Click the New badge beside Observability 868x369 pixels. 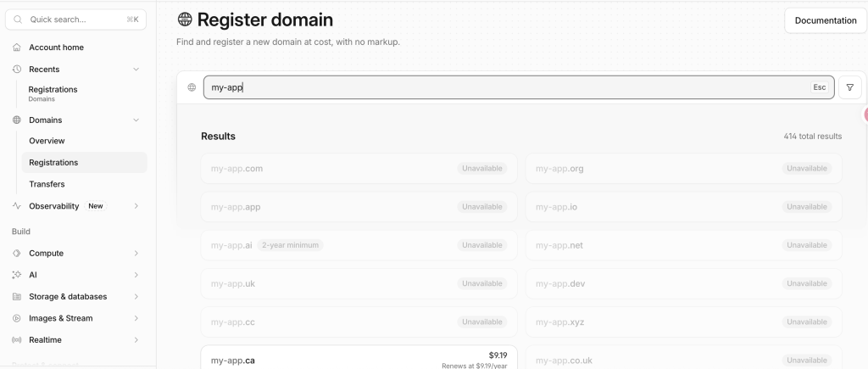[95, 206]
